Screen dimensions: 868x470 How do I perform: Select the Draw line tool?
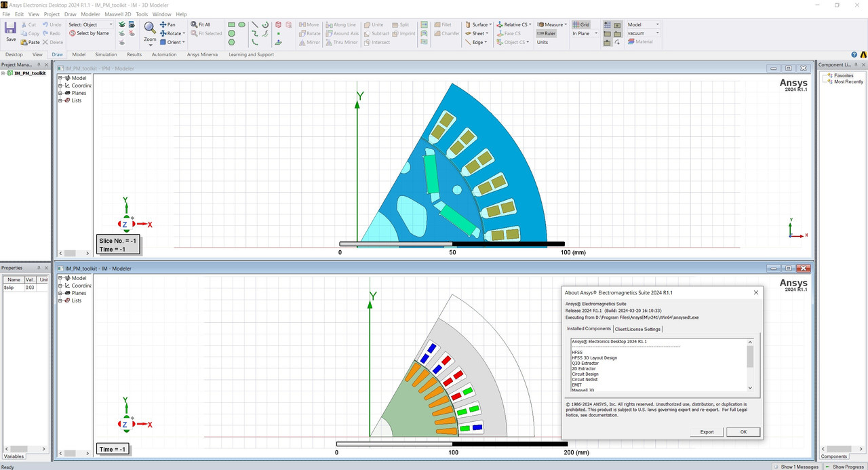click(255, 24)
